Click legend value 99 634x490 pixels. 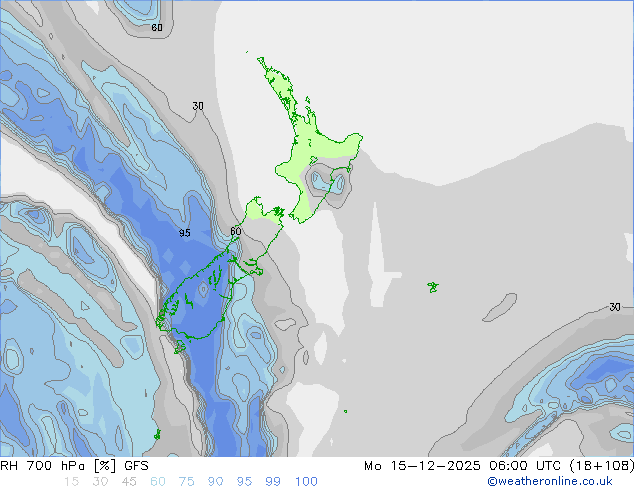click(273, 482)
